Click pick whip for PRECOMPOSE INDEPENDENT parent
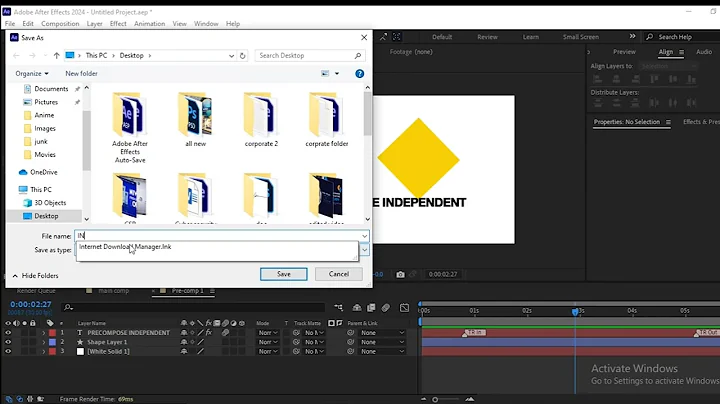The width and height of the screenshot is (720, 404). click(351, 333)
